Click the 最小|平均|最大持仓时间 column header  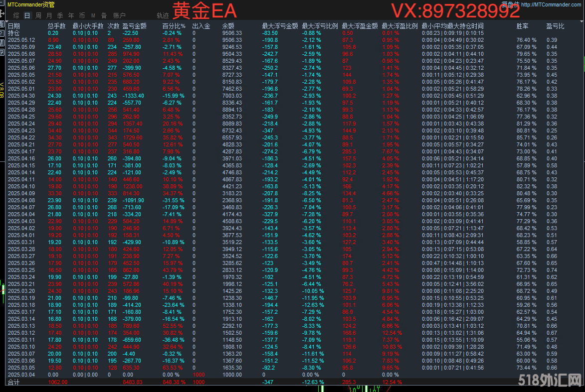(x=452, y=26)
